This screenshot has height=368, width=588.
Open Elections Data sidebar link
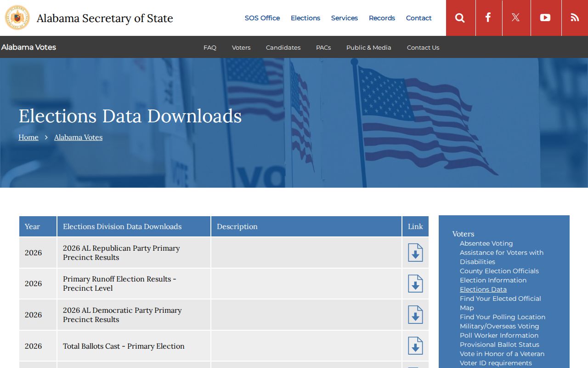pyautogui.click(x=483, y=289)
